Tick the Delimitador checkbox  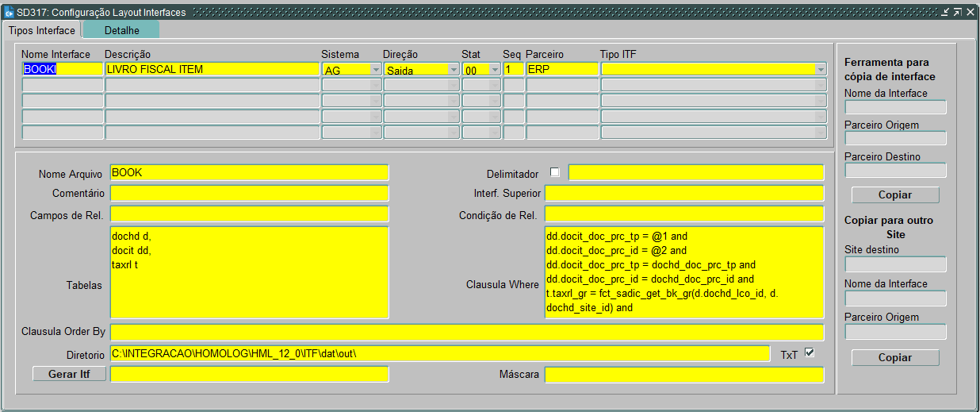555,172
